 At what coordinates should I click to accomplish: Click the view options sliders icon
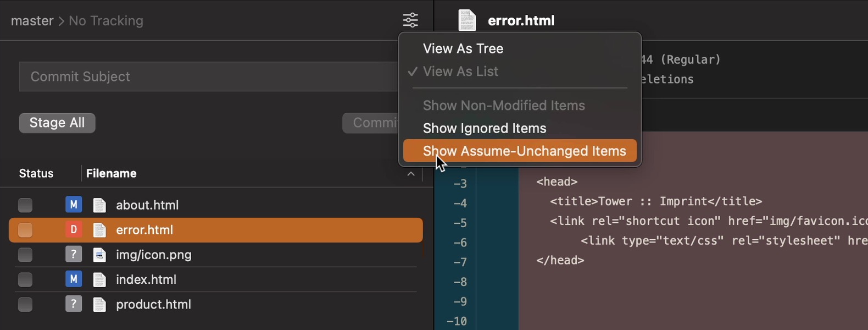click(x=410, y=20)
